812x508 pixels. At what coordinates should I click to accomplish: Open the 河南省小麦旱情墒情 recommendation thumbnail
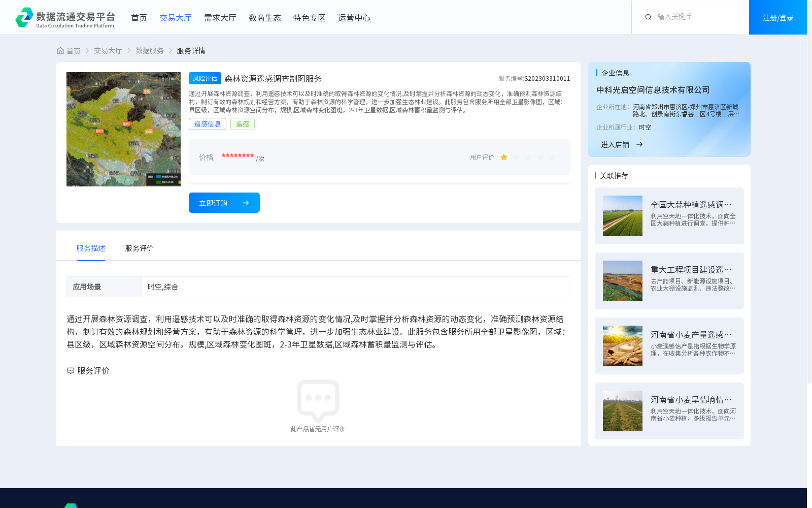click(623, 411)
